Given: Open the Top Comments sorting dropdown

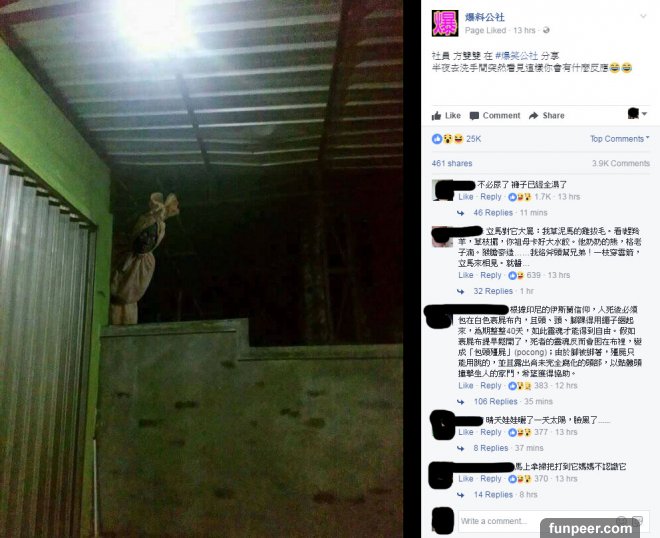Looking at the screenshot, I should pyautogui.click(x=620, y=139).
